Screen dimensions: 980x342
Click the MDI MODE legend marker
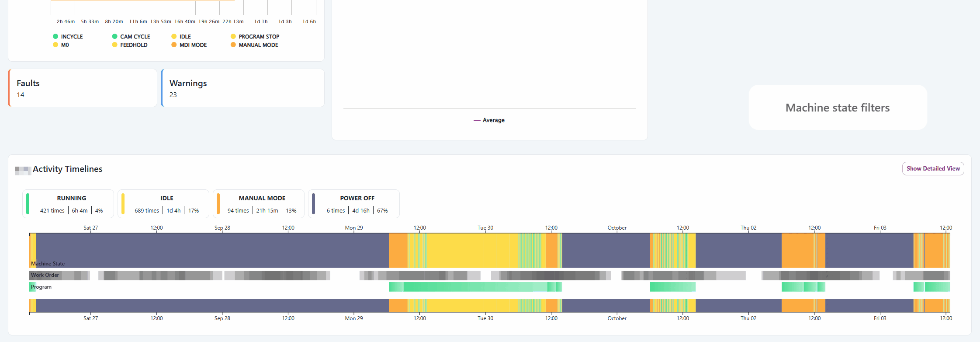(x=174, y=45)
